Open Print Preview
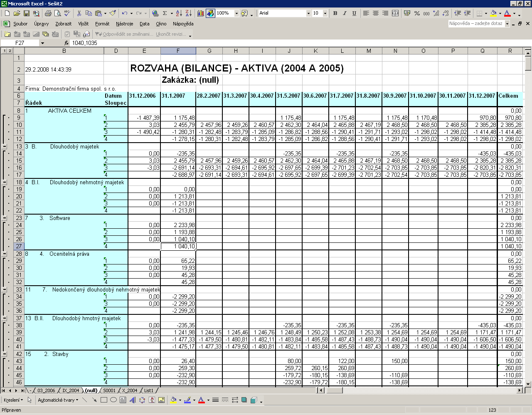532x415 pixels. coord(58,13)
